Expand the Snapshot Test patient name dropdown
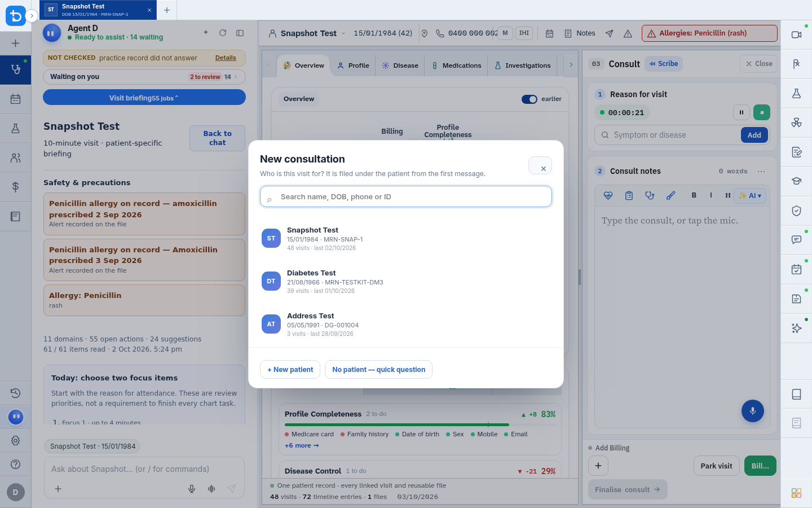Image resolution: width=812 pixels, height=508 pixels. (x=343, y=33)
